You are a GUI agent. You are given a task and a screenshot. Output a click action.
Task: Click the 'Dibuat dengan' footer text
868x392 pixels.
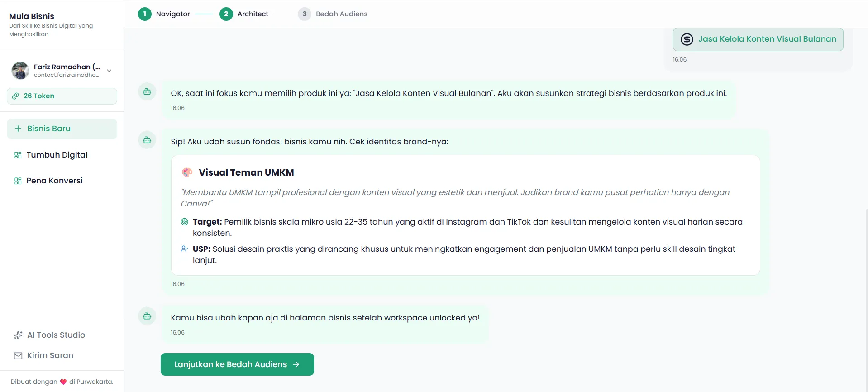pyautogui.click(x=34, y=382)
